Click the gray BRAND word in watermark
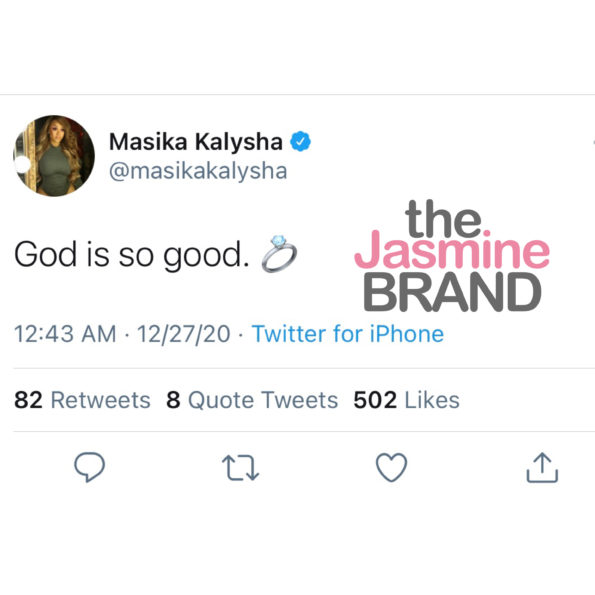Screen dimensions: 595x595 click(452, 292)
